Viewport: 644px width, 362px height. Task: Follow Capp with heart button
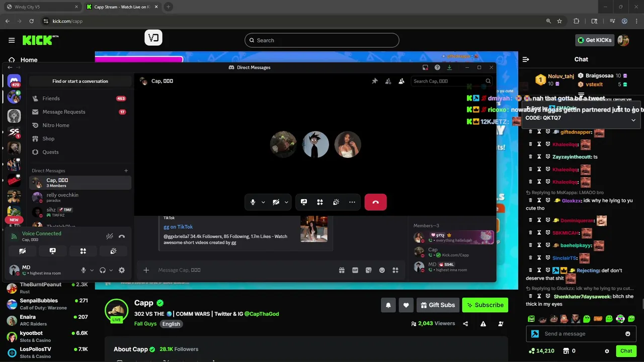click(406, 305)
